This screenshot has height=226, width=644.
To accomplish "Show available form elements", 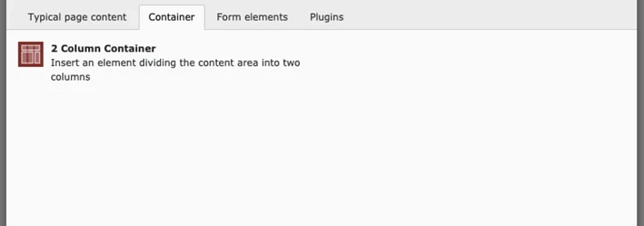I will coord(252,17).
